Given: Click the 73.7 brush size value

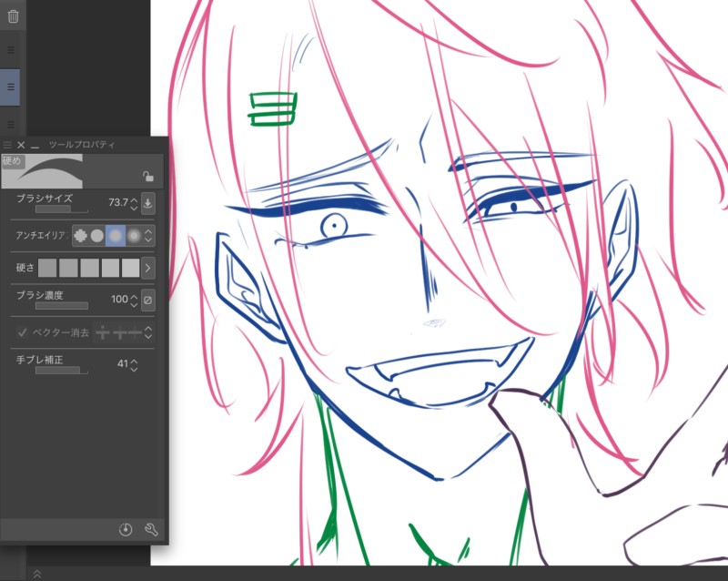Looking at the screenshot, I should coord(118,202).
